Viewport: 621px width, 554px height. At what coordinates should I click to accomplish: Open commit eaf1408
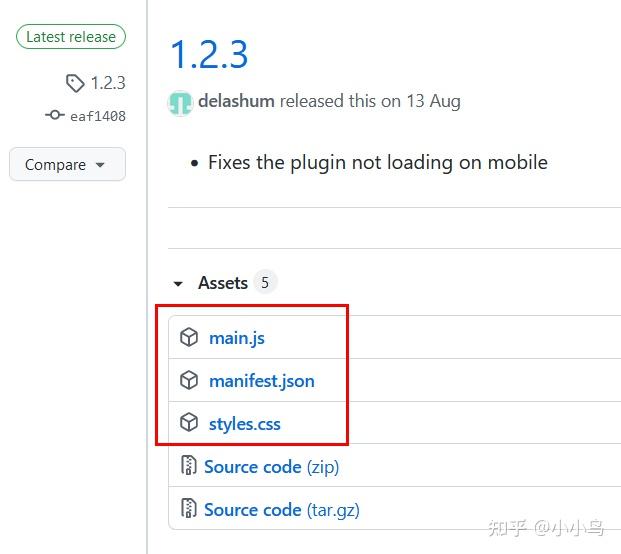(97, 116)
